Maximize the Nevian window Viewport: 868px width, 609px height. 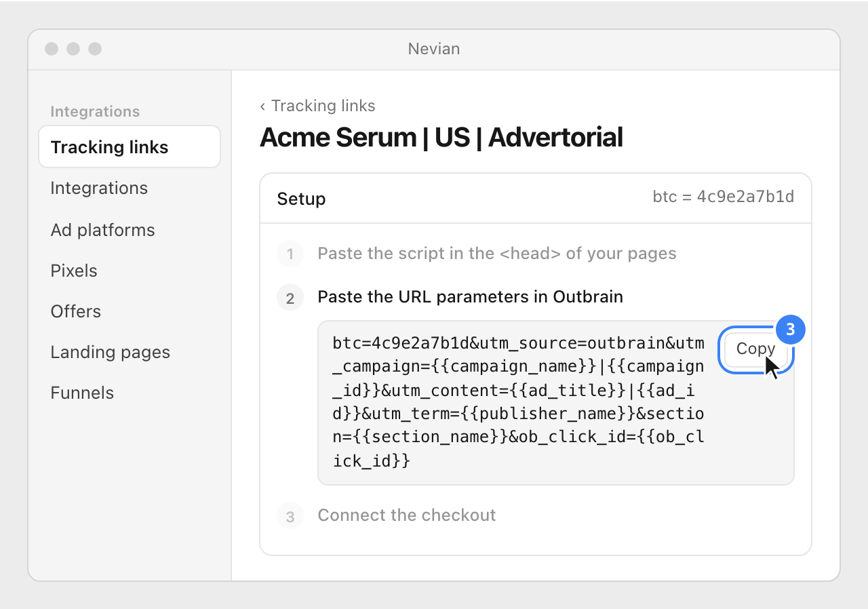pyautogui.click(x=95, y=49)
